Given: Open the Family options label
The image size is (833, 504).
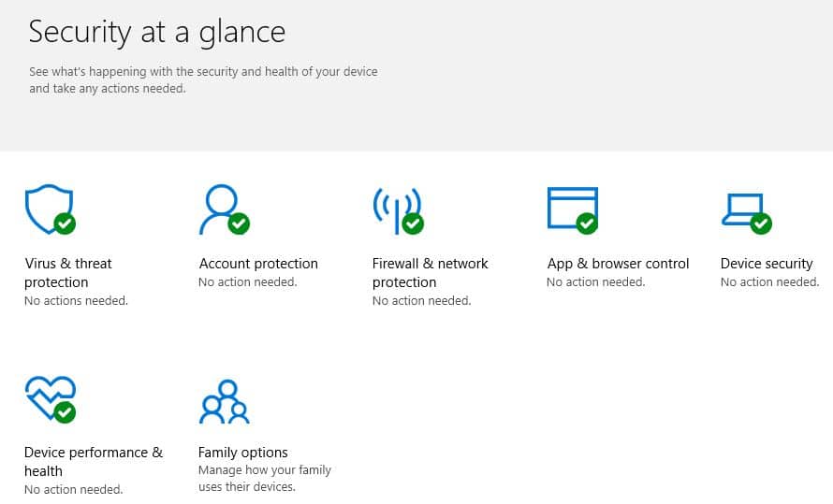Looking at the screenshot, I should [x=242, y=453].
